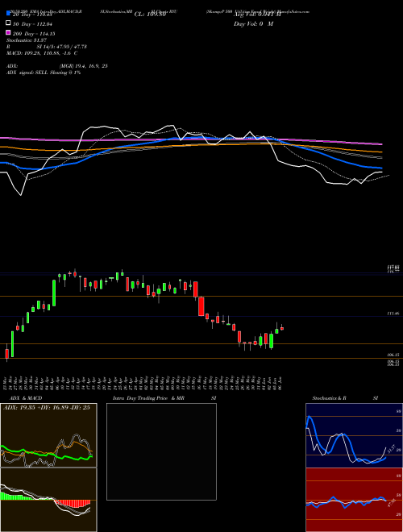Screen dimensions: 403x532
Task: Click the blue Stochastics chart thumbnail
Action: coord(354,435)
